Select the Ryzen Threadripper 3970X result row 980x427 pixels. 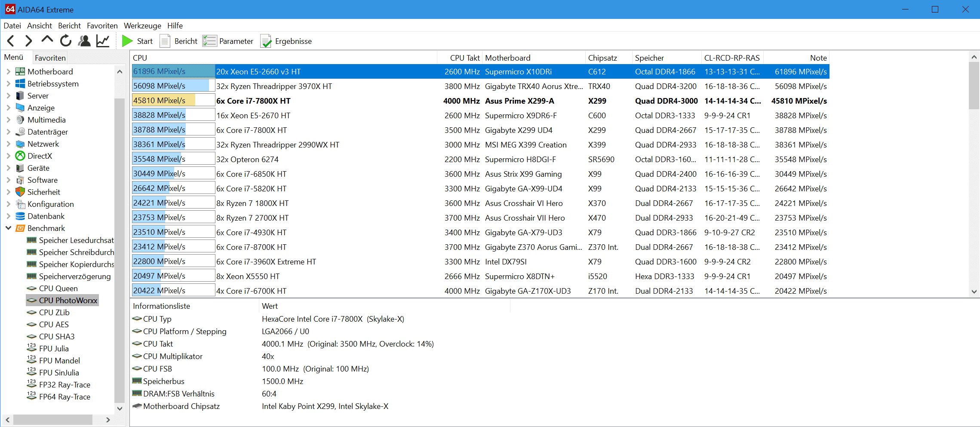(274, 86)
